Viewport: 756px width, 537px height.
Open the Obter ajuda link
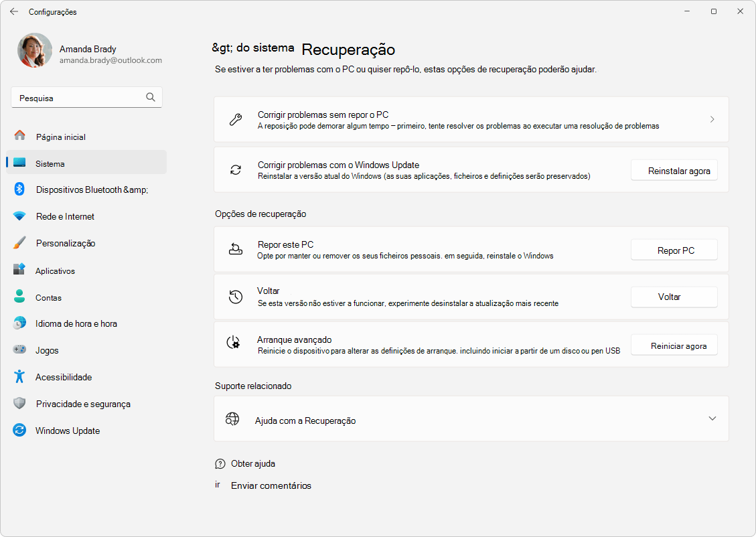pos(252,463)
